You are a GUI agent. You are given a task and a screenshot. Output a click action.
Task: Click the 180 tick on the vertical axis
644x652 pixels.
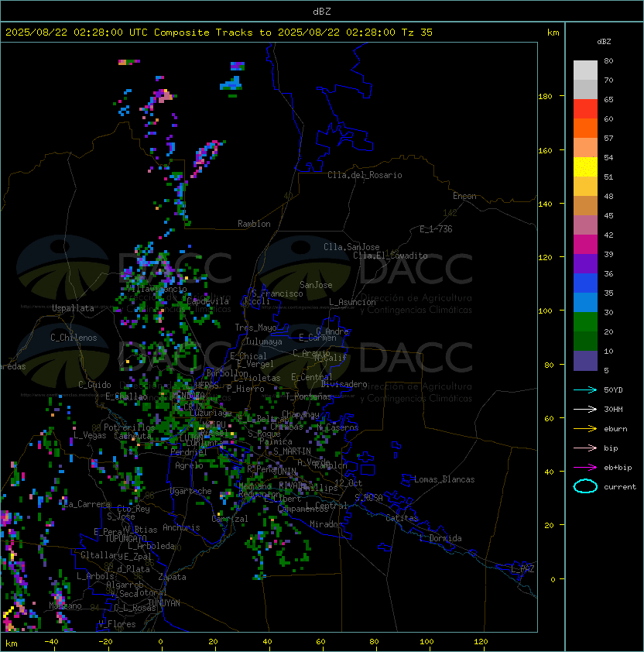point(545,97)
